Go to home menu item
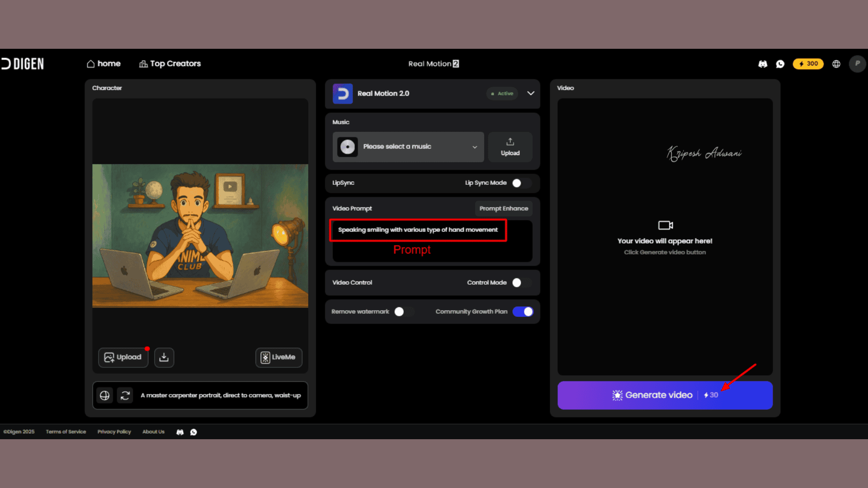This screenshot has width=868, height=488. coord(104,64)
